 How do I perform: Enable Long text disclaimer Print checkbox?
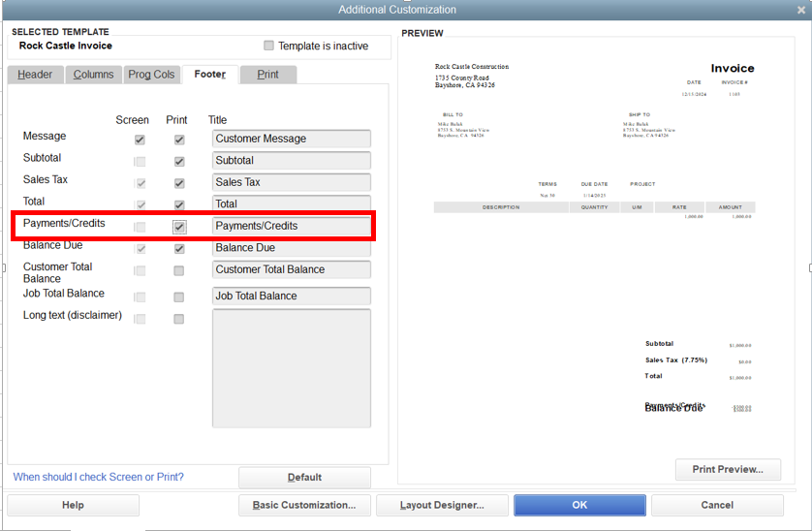[x=179, y=319]
